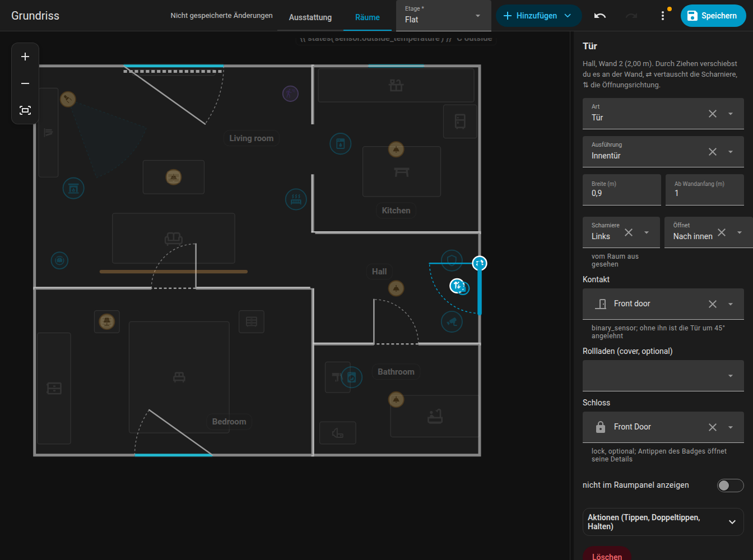Click the Ab Wandanfang (m) input field

[x=705, y=190]
